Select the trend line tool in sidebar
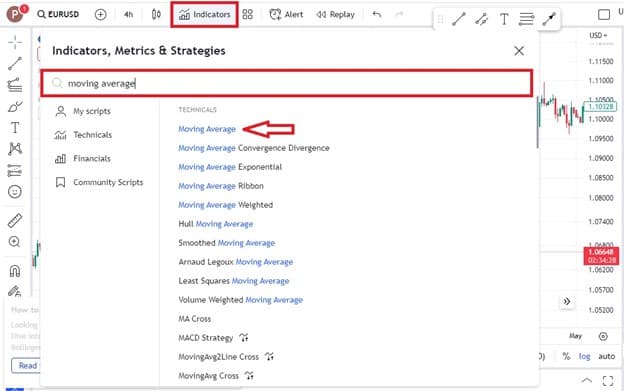This screenshot has width=624, height=391. (15, 63)
